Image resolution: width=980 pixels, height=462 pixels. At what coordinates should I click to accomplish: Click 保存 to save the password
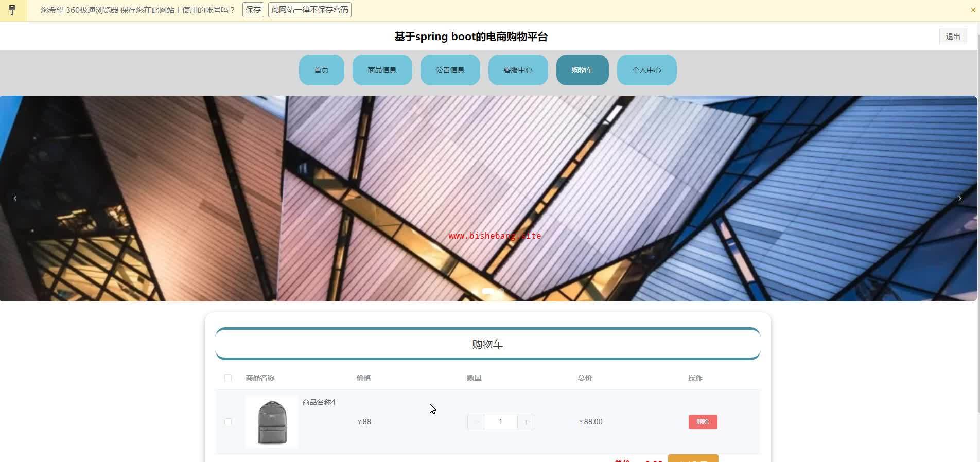tap(253, 10)
